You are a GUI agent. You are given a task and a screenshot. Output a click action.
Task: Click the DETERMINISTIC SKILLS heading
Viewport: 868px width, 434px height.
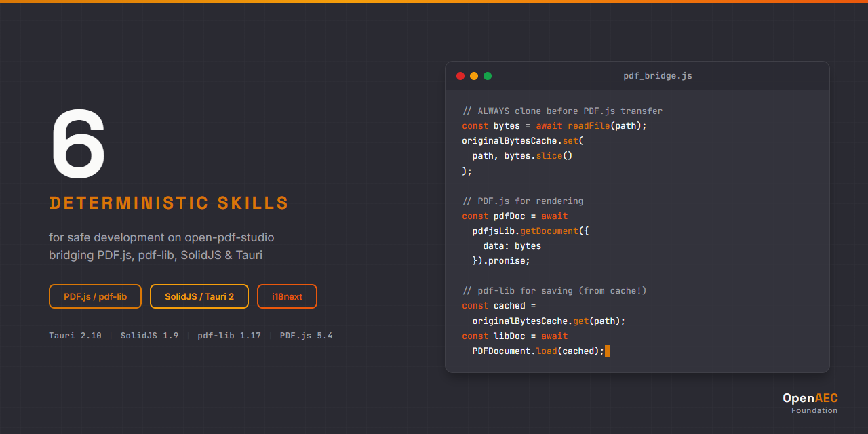tap(168, 203)
